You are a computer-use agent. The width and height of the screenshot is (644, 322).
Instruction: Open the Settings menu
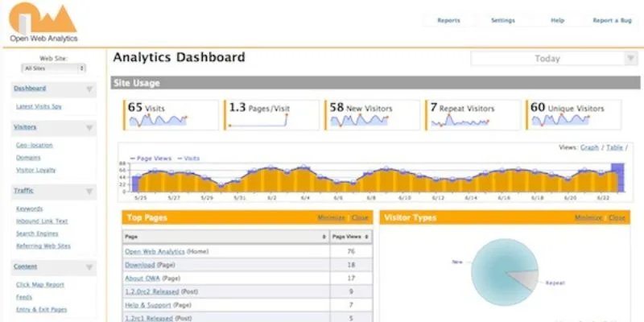point(503,21)
